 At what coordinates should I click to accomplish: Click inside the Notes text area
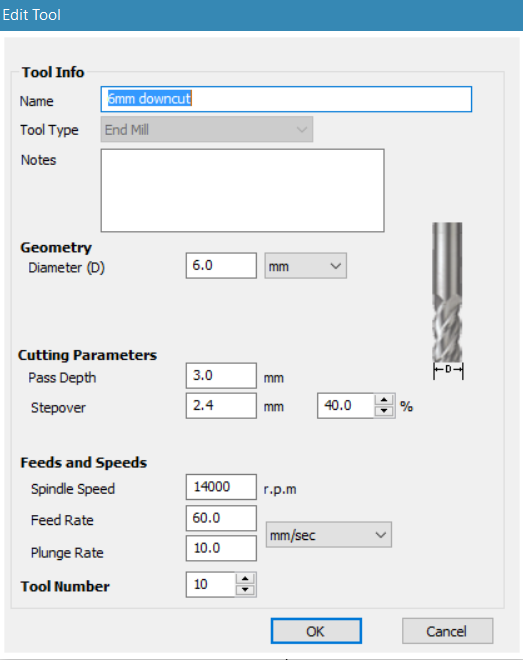coord(242,190)
